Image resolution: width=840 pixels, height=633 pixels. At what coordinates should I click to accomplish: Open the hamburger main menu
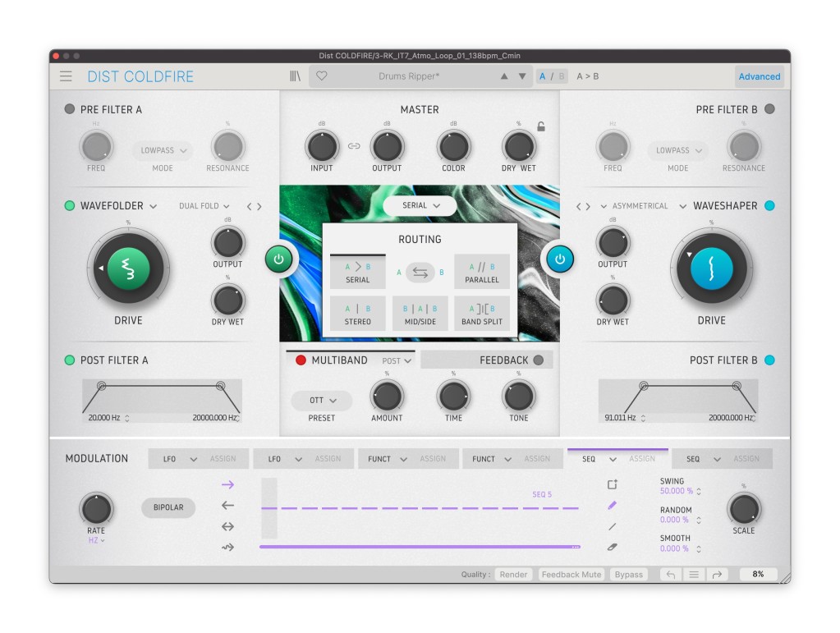(x=66, y=76)
